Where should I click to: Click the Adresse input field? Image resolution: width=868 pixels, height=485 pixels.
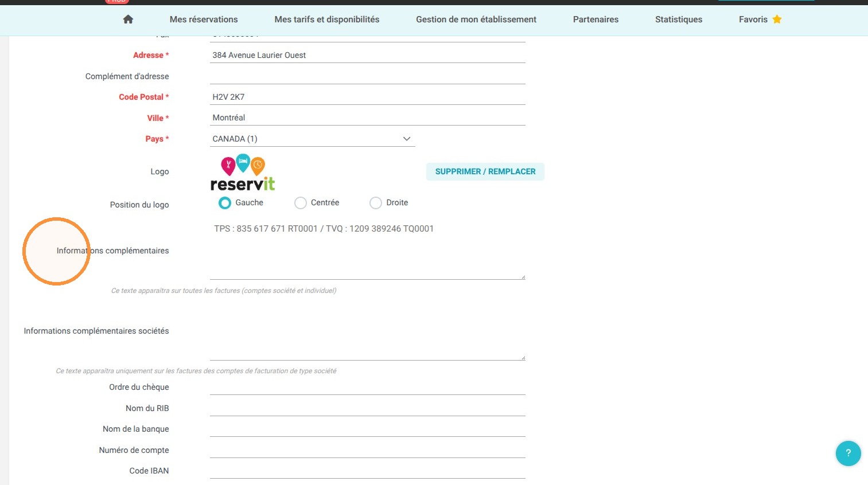click(368, 55)
